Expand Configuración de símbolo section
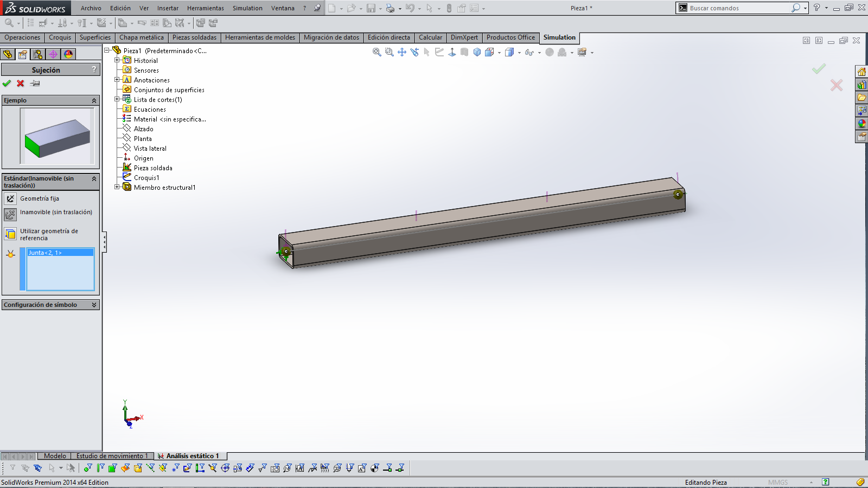The height and width of the screenshot is (488, 868). point(94,305)
